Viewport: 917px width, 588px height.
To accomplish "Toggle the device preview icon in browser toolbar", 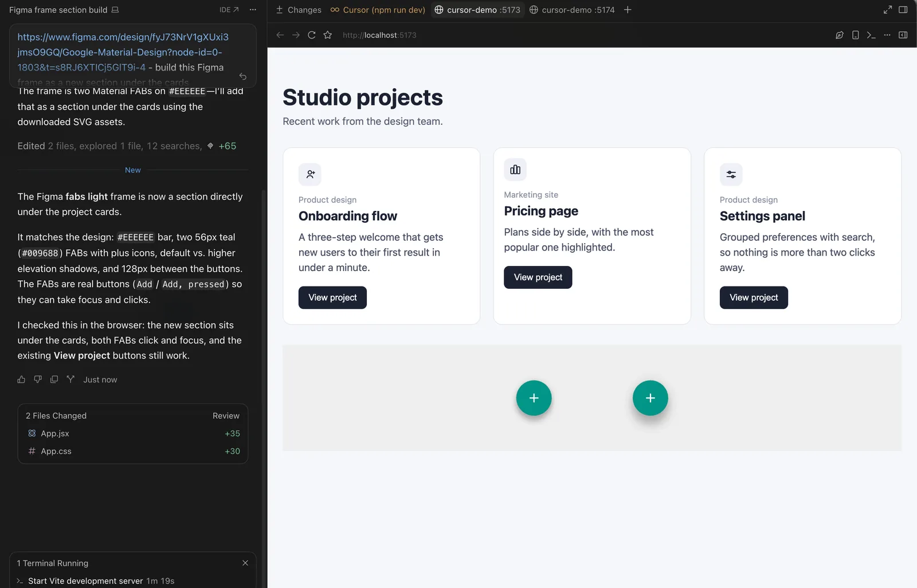I will click(856, 35).
